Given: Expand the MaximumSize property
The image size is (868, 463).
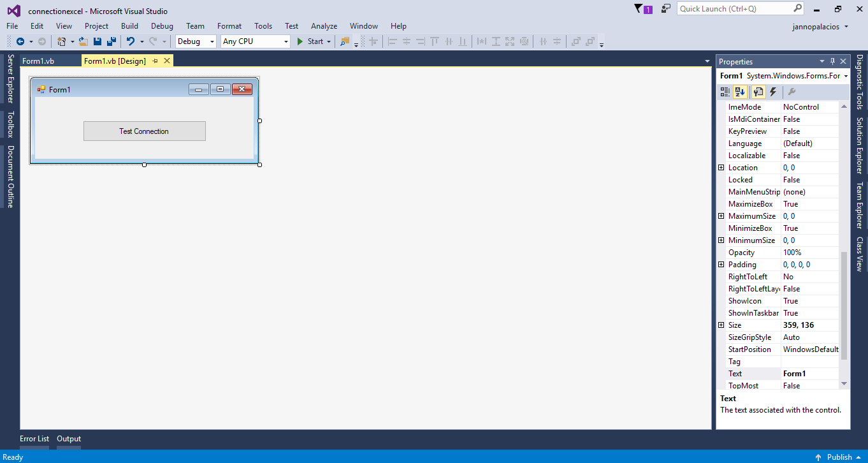Looking at the screenshot, I should 721,216.
